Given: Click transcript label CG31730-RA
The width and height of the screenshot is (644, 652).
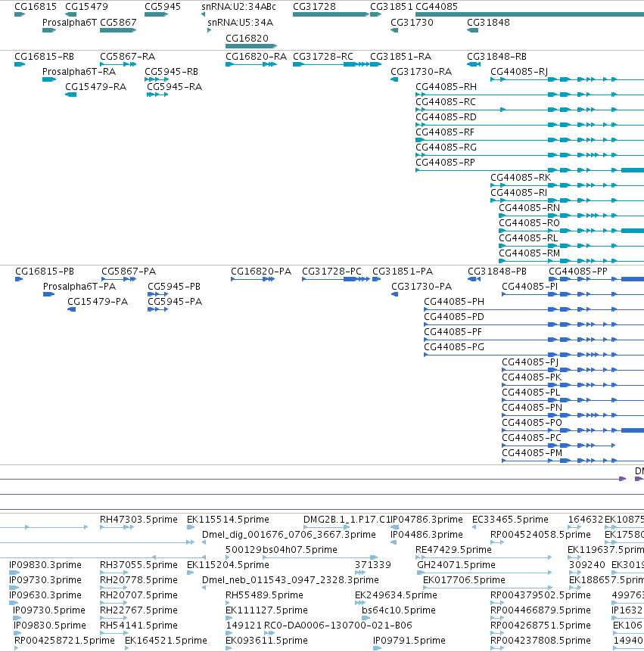Looking at the screenshot, I should click(421, 72).
